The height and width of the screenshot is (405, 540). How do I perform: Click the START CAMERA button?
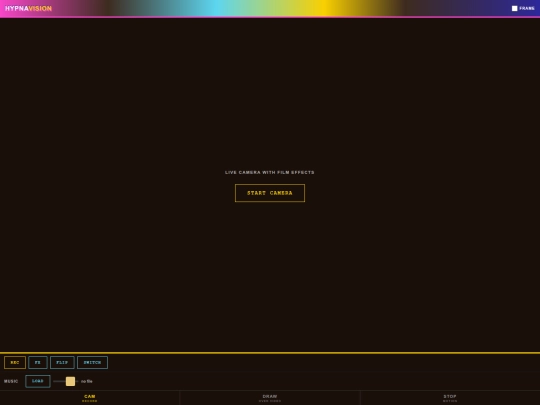pos(270,193)
